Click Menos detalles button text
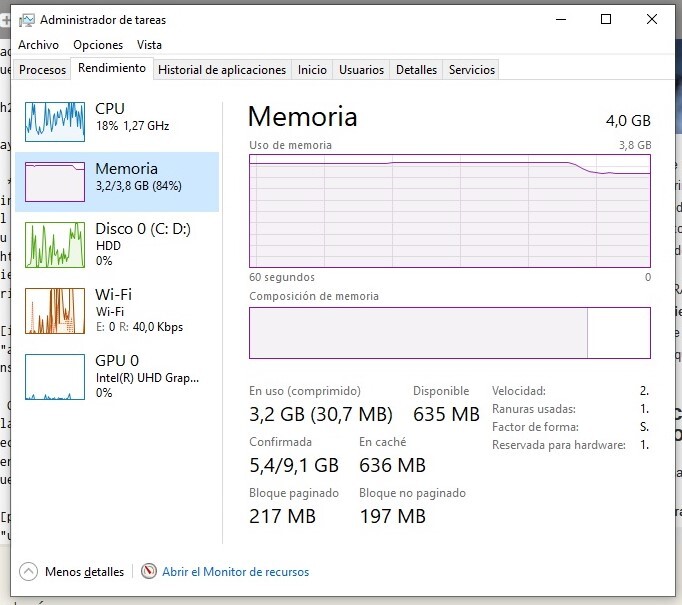Screen dimensions: 682x605 click(84, 572)
